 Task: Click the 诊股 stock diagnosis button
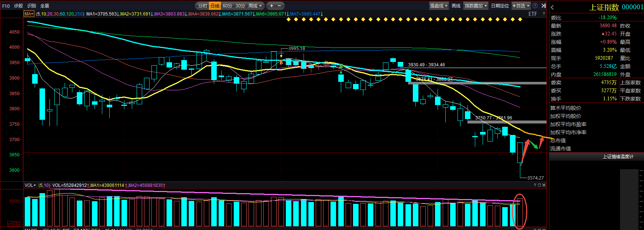[18, 6]
